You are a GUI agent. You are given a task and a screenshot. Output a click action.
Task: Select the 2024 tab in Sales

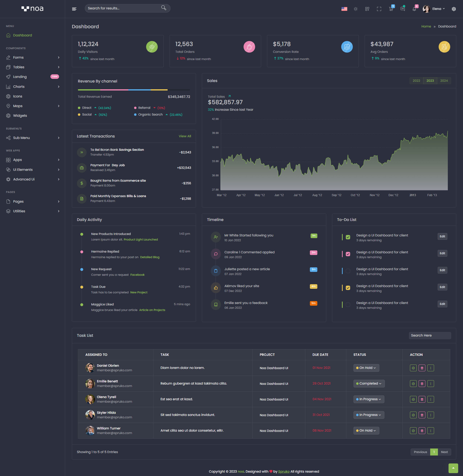tap(444, 81)
